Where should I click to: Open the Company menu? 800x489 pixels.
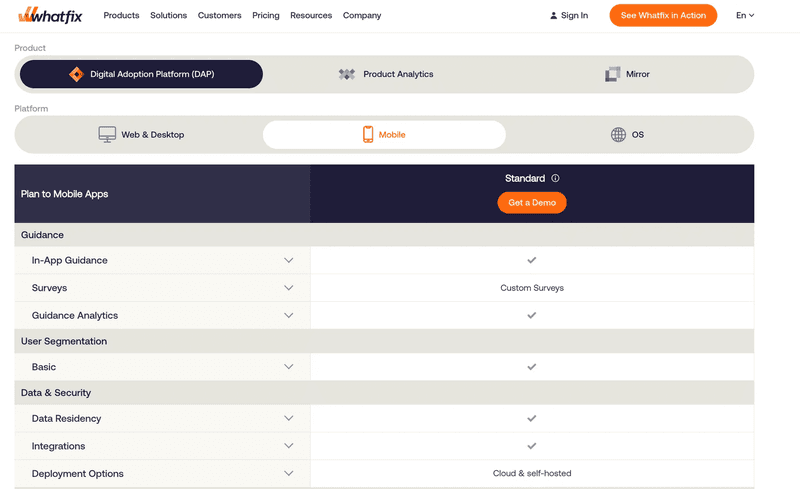(362, 15)
